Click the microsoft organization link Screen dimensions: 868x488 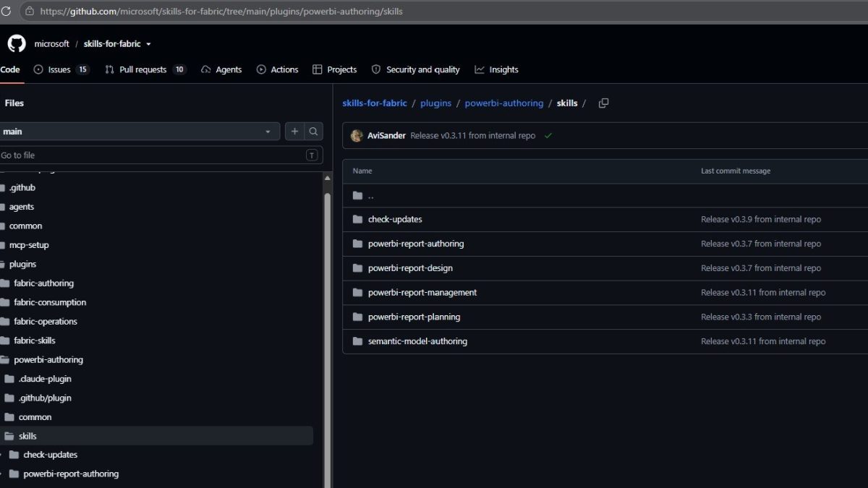(52, 44)
